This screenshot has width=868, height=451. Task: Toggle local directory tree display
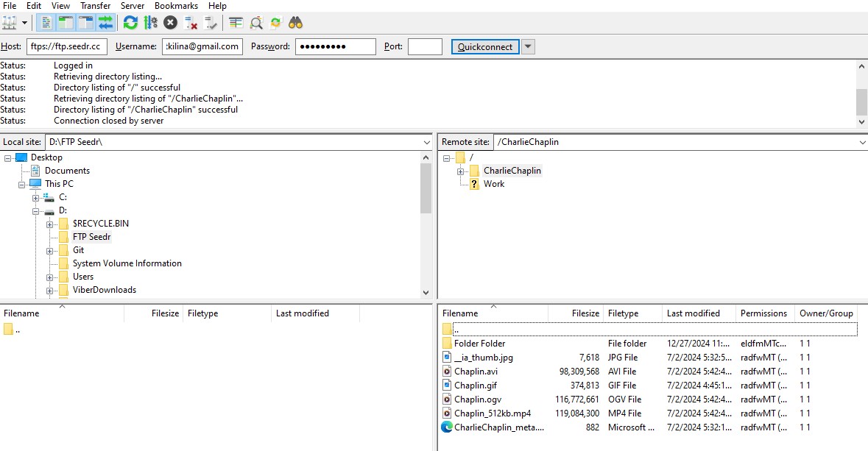(66, 23)
